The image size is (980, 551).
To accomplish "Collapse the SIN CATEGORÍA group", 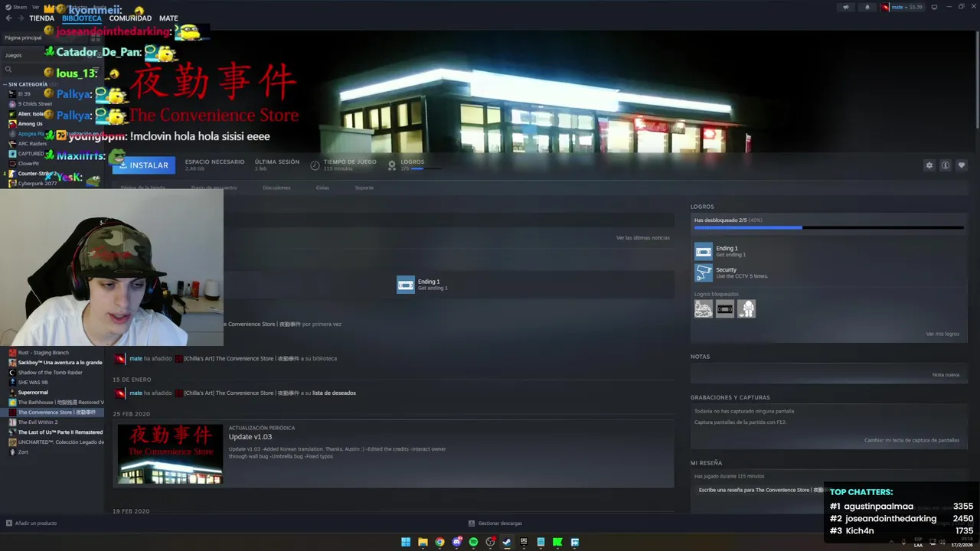I will (28, 84).
